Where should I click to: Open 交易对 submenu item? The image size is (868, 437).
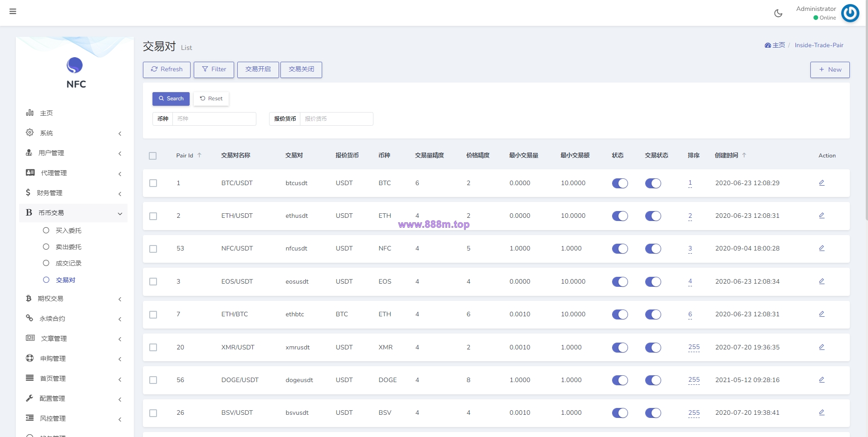point(65,280)
